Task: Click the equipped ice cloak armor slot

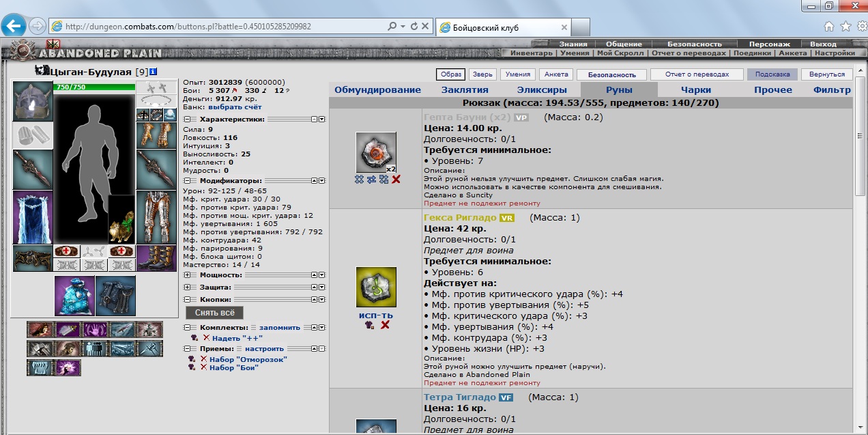Action: [32, 217]
